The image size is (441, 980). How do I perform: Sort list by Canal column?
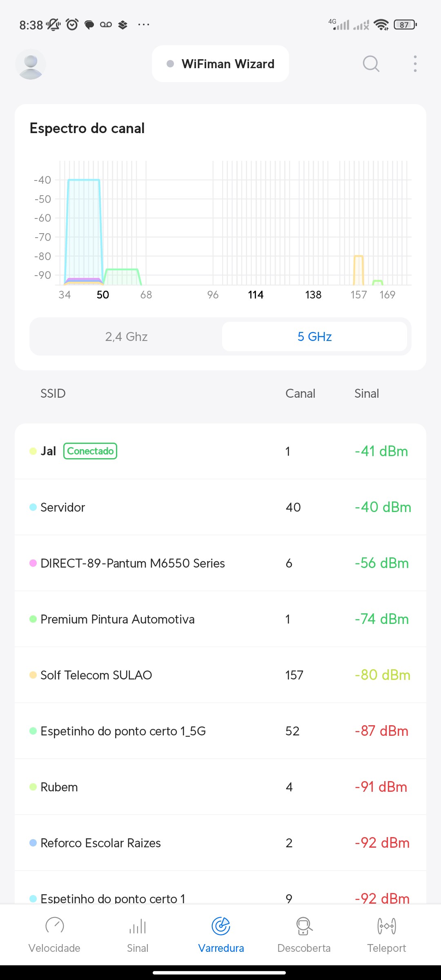(300, 393)
